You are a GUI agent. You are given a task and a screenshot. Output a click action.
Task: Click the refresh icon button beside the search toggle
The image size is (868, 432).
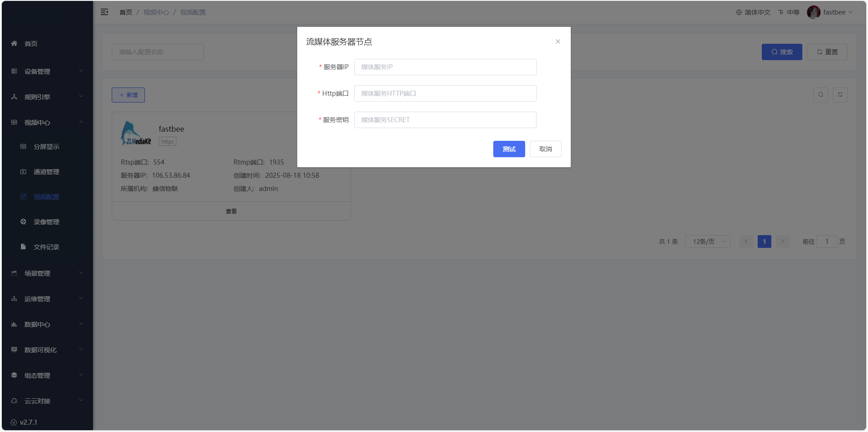click(840, 95)
